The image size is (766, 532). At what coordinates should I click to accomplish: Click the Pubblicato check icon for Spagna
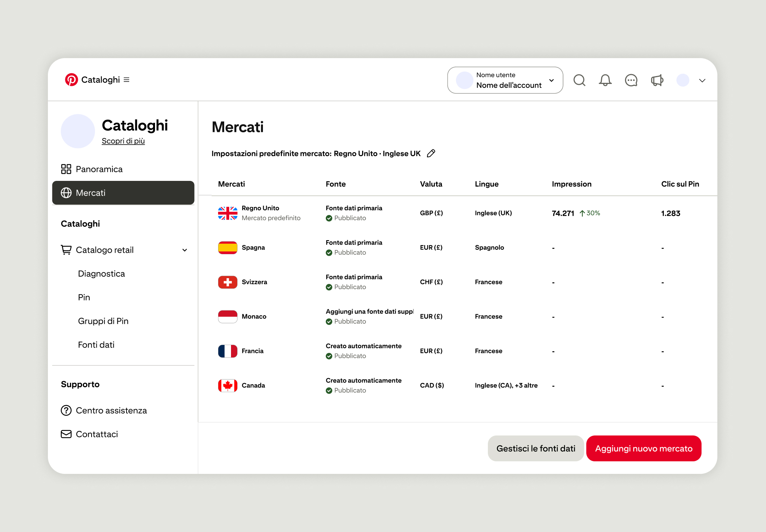(329, 253)
